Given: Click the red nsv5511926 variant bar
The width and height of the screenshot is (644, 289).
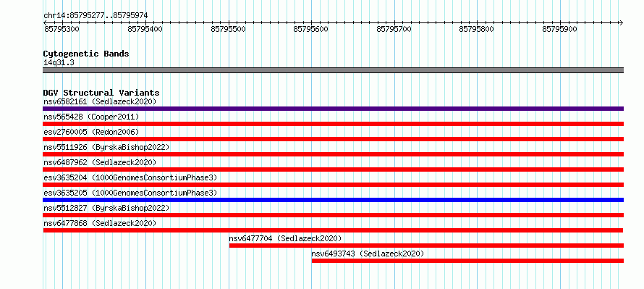Looking at the screenshot, I should (333, 154).
